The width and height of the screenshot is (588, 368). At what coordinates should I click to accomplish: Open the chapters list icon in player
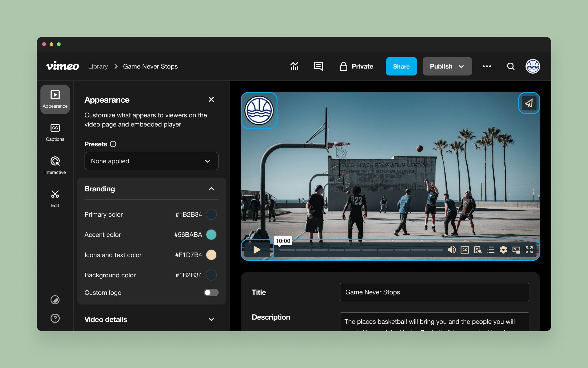[x=491, y=250]
